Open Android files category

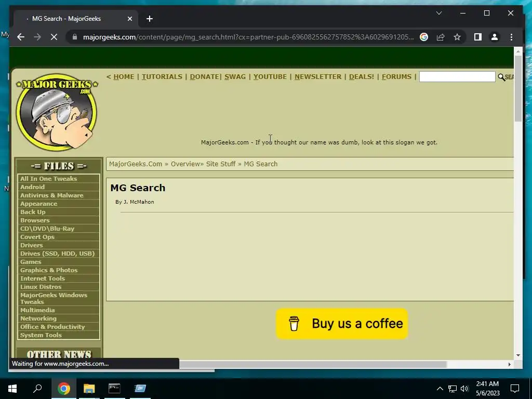(32, 187)
